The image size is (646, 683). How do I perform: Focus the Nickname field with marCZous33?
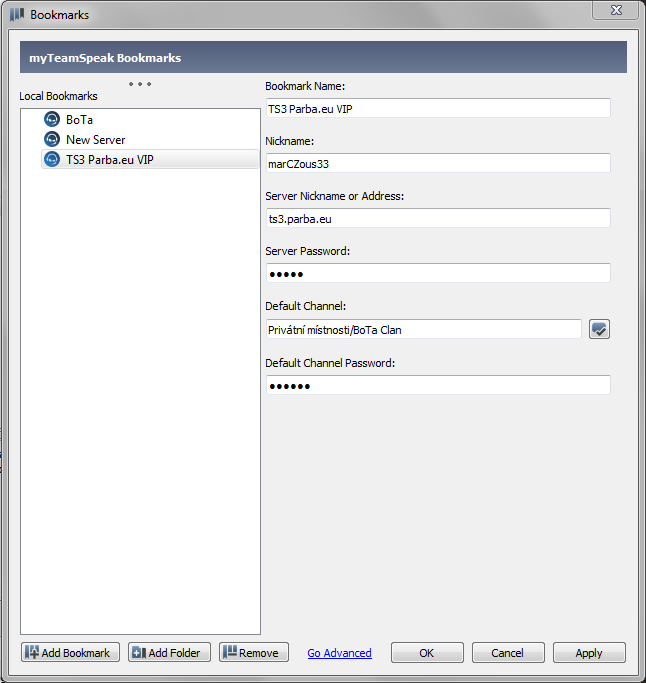(438, 163)
